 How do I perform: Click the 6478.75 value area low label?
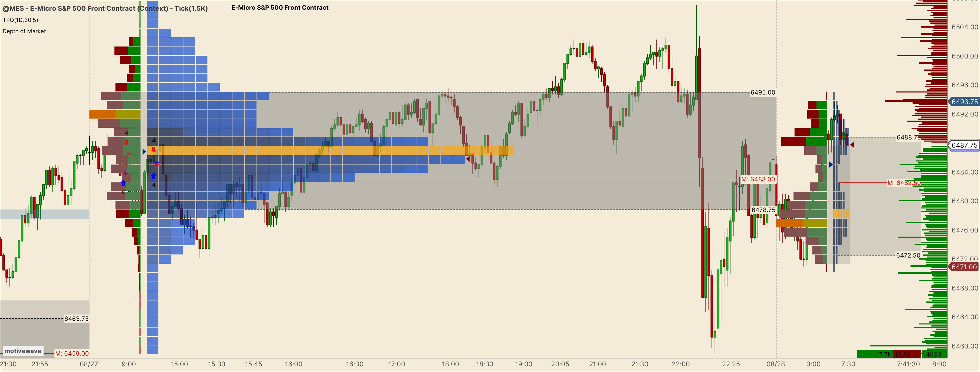(x=763, y=210)
